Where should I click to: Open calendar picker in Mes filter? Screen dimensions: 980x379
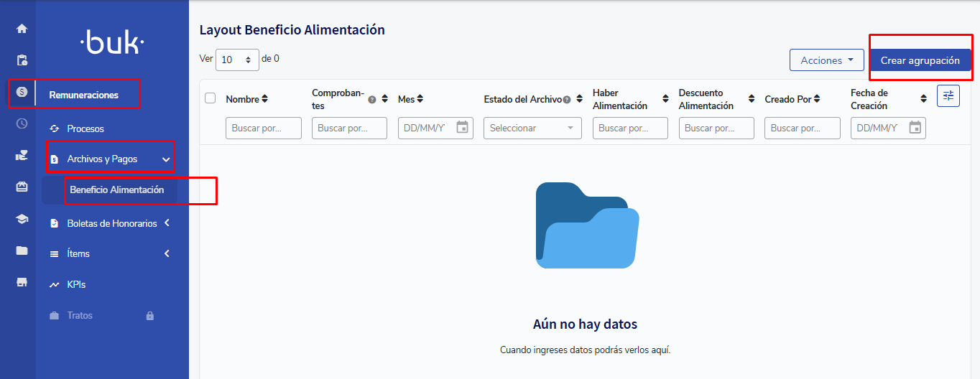point(463,128)
